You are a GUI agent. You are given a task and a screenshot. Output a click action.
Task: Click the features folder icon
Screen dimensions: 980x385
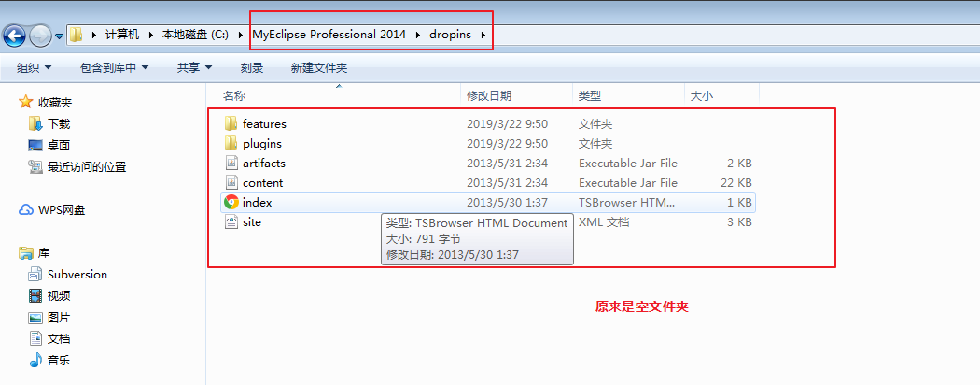231,123
